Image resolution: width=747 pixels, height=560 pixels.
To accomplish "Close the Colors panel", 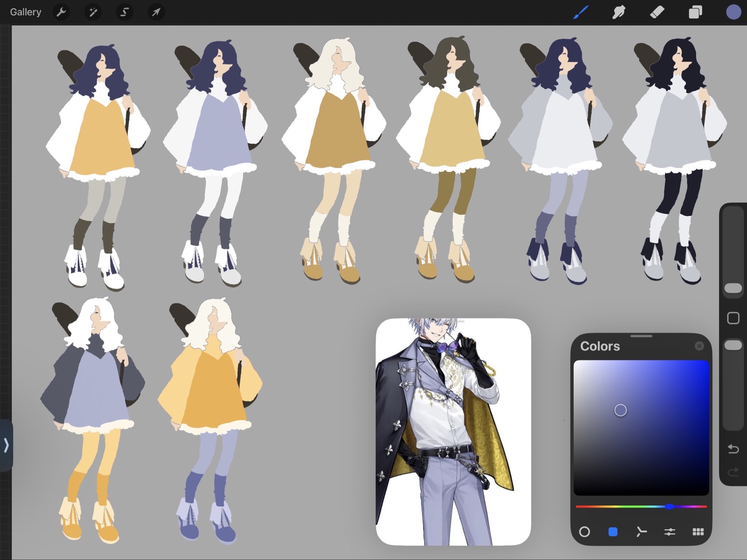I will pos(699,346).
